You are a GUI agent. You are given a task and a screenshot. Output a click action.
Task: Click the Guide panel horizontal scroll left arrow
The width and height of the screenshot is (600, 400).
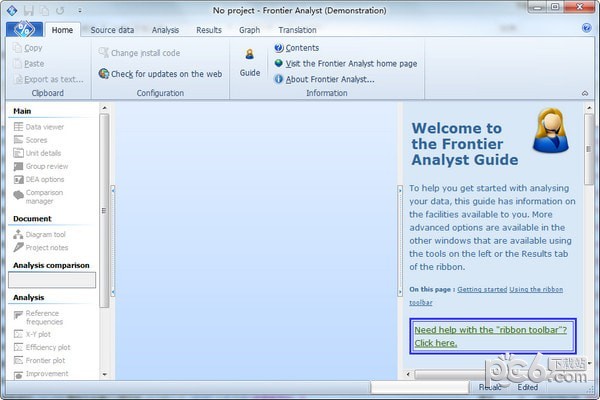click(408, 374)
